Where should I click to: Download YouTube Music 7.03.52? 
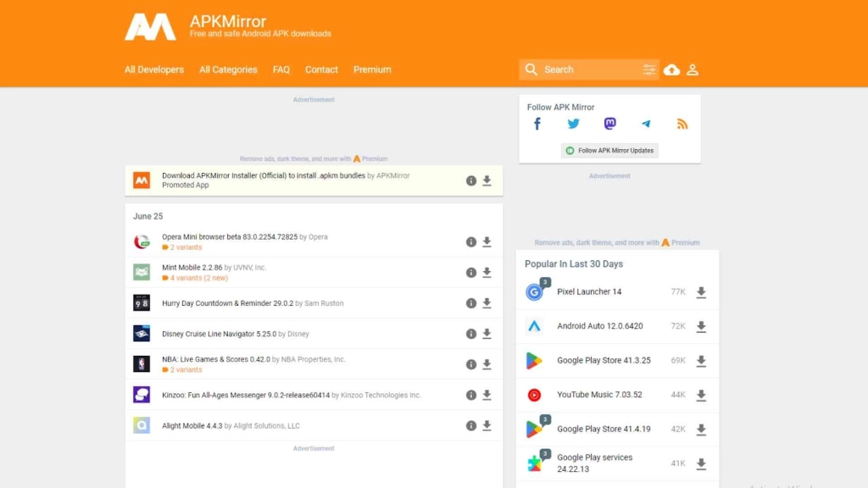[701, 395]
